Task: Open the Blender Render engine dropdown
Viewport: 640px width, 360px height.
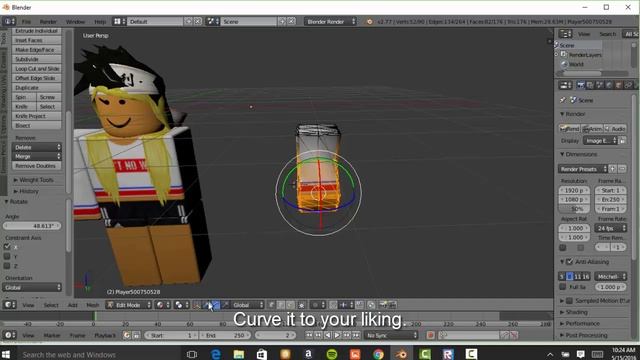Action: coord(330,21)
